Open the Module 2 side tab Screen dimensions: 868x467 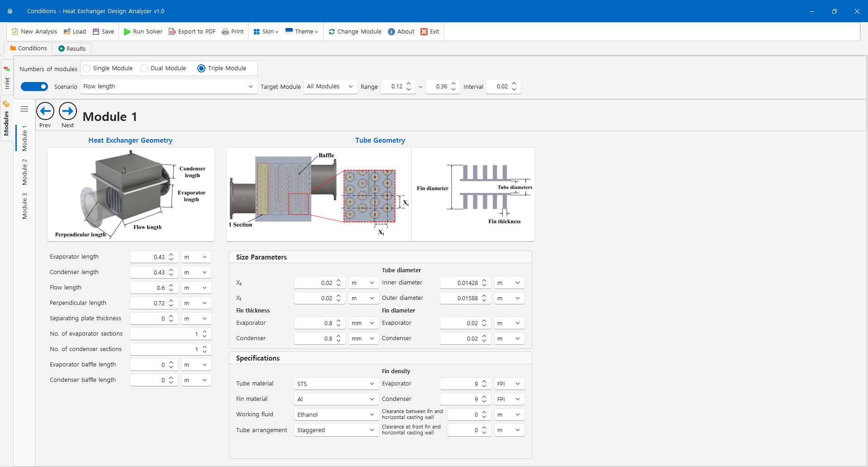[x=25, y=172]
